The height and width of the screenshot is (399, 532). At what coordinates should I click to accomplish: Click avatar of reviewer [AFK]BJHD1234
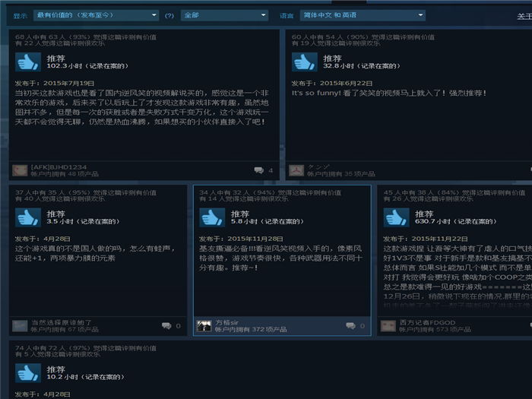coord(21,170)
